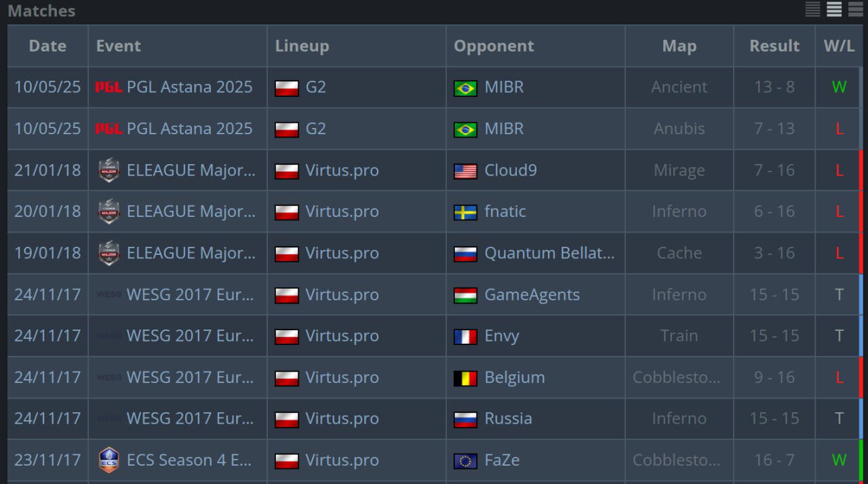The image size is (868, 484).
Task: Open the Cloud9 opponent link
Action: (x=510, y=170)
